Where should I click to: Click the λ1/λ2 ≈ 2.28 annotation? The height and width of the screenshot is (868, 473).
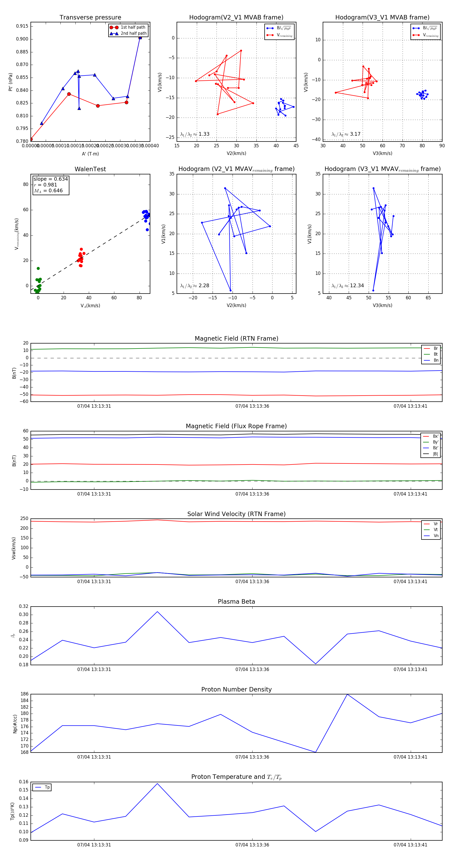[x=194, y=286]
